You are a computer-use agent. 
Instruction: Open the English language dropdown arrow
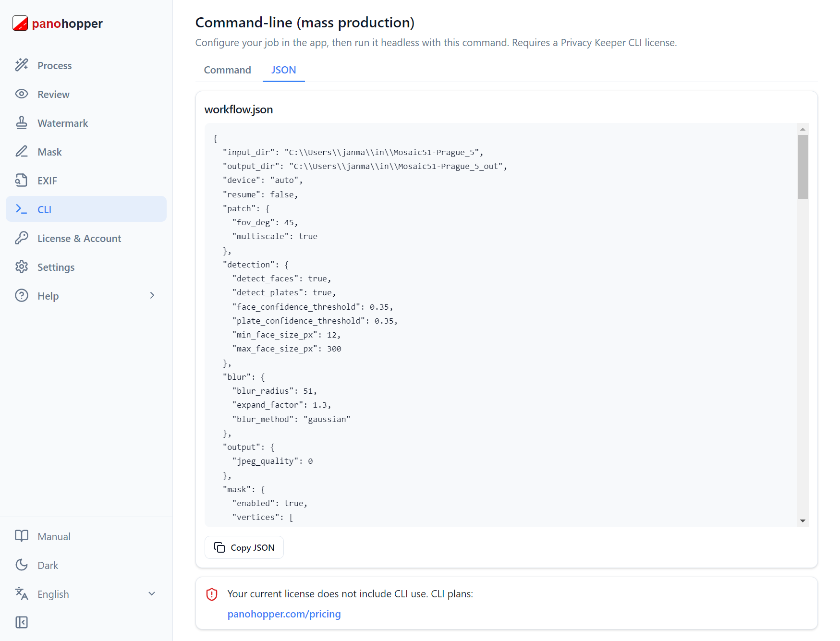click(152, 593)
